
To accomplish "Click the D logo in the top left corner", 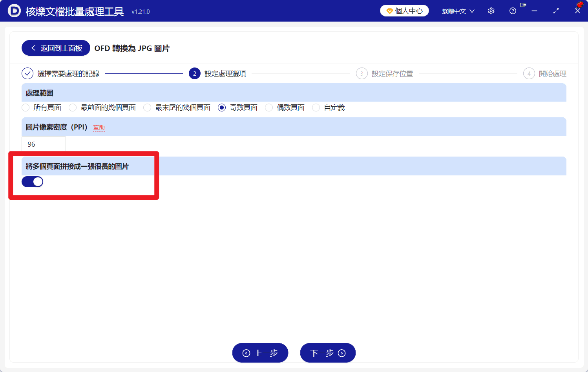I will click(x=15, y=11).
